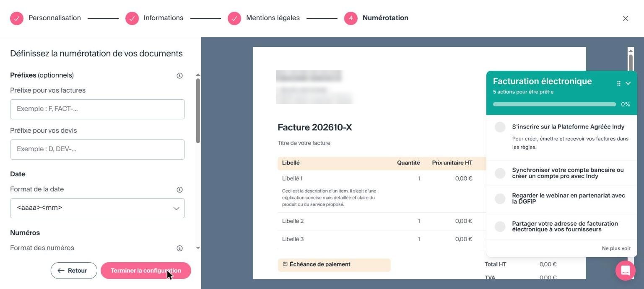Go to the Informations step
The height and width of the screenshot is (289, 644).
[163, 18]
